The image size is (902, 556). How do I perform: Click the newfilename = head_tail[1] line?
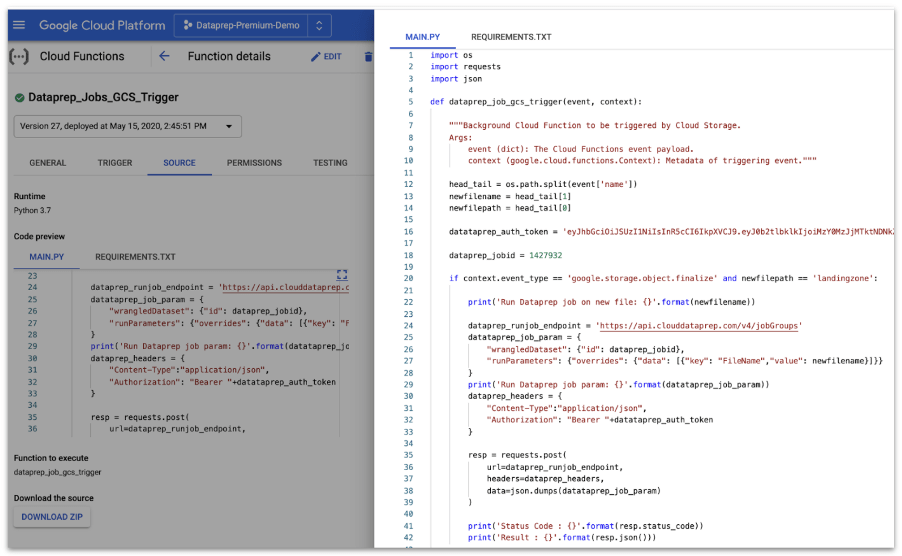[x=510, y=197]
